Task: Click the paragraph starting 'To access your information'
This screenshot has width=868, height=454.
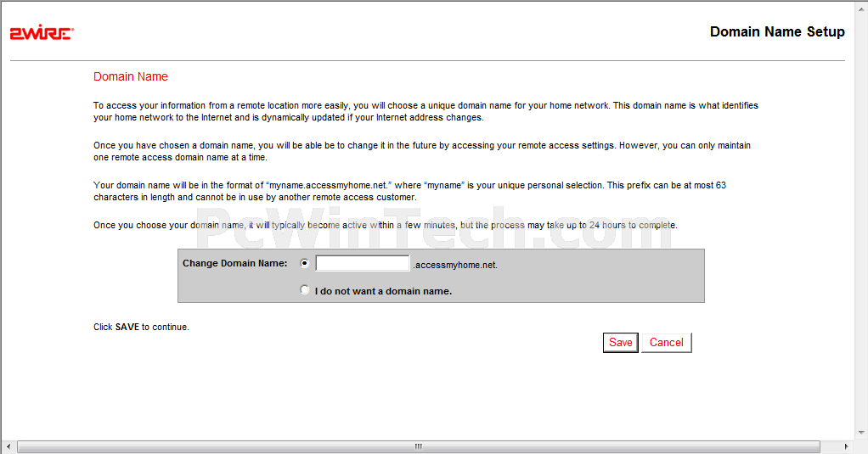Action: click(426, 111)
